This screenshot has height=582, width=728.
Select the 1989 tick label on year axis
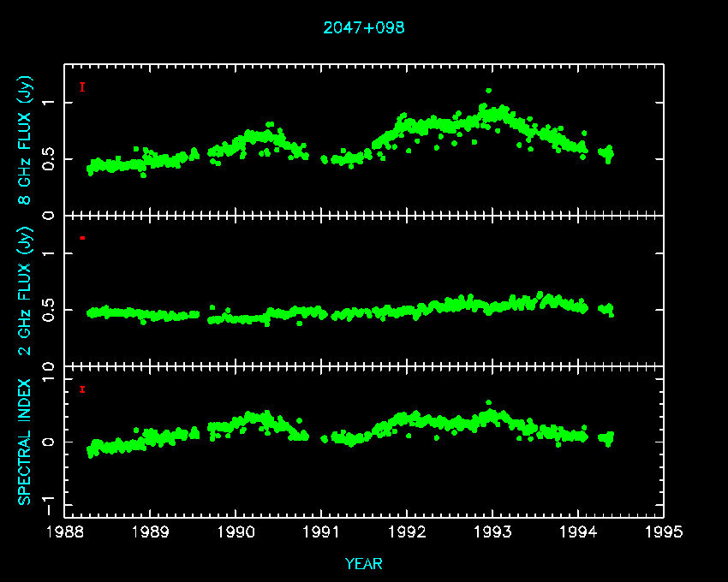point(150,532)
